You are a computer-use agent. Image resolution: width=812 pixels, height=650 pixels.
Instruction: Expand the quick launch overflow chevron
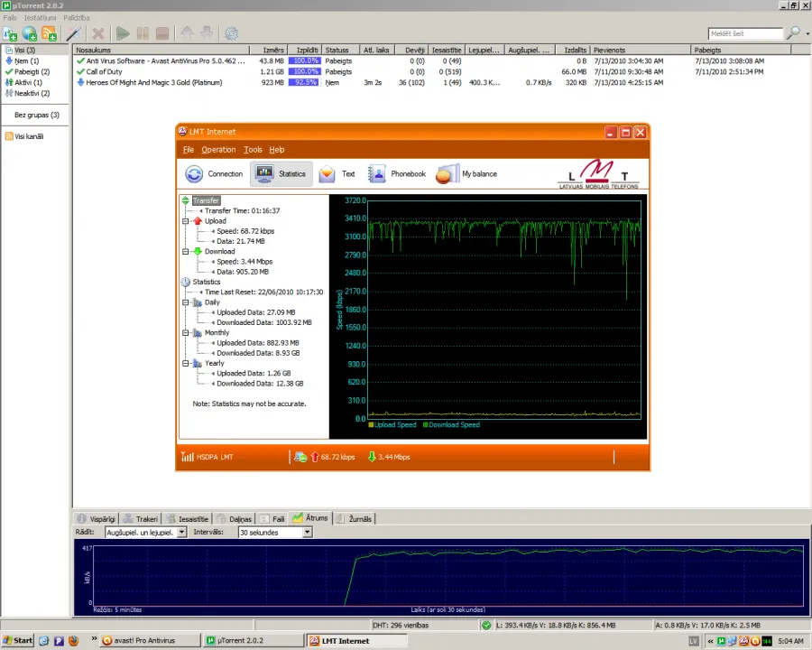[94, 638]
